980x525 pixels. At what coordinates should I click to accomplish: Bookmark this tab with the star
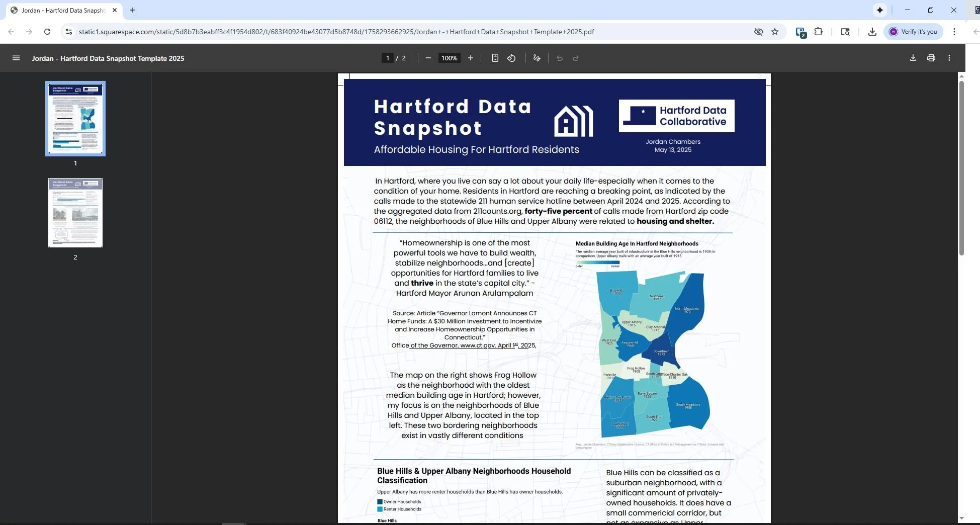775,32
